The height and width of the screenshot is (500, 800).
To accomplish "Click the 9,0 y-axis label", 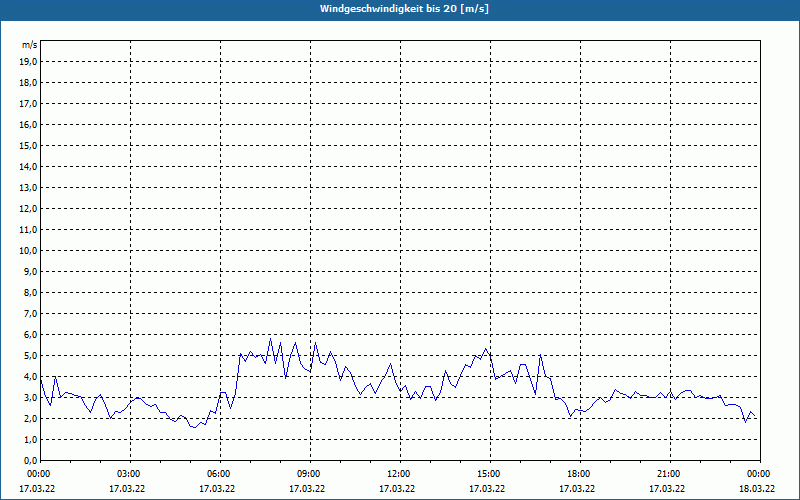I will 31,271.
